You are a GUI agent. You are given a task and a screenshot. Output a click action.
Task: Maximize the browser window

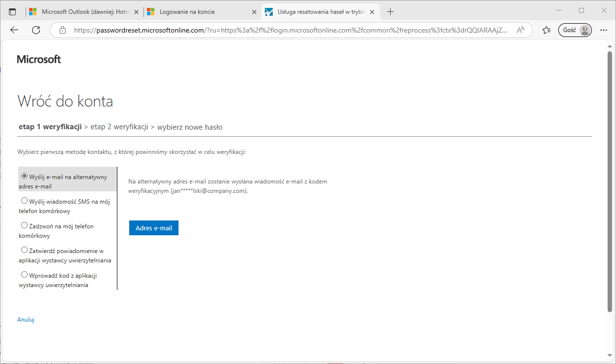[581, 10]
